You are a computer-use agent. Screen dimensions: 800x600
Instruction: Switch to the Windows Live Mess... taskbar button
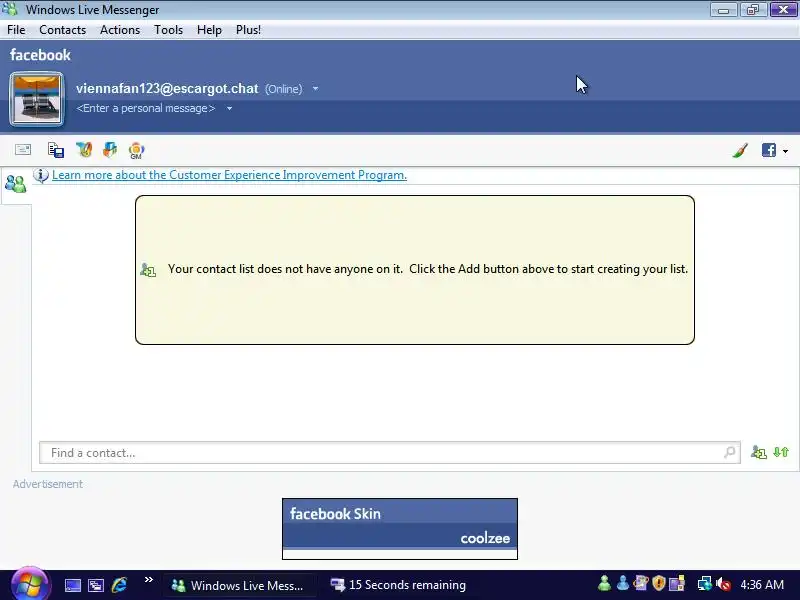click(x=239, y=585)
